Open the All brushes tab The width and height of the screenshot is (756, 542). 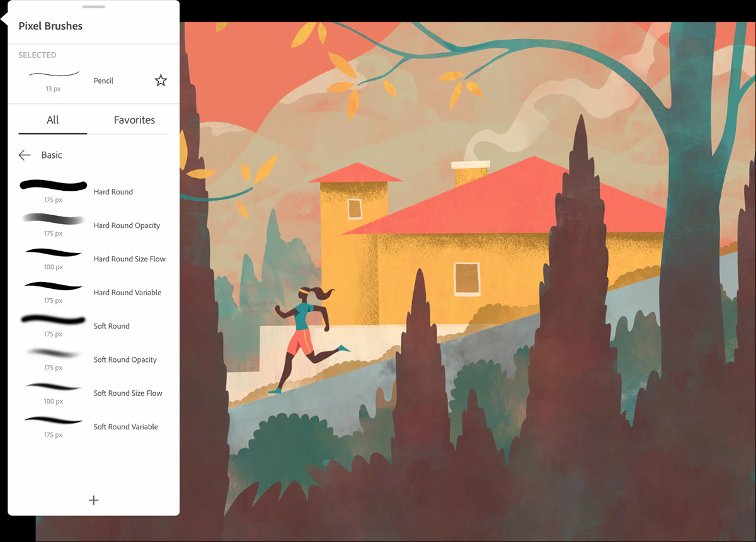(x=52, y=120)
